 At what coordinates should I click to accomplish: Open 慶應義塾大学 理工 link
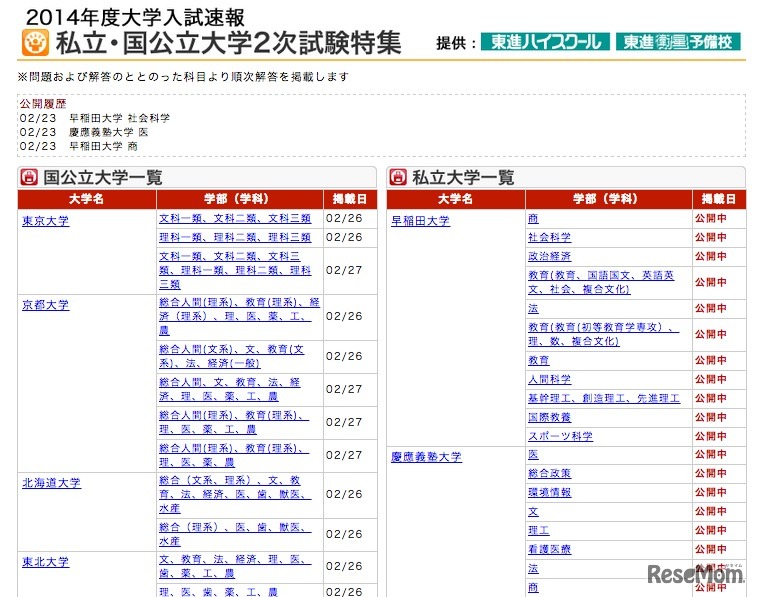539,530
